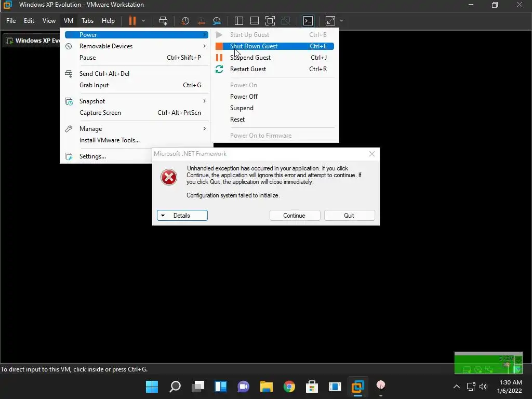The image size is (532, 399).
Task: Open File Explorer from the taskbar
Action: [x=267, y=387]
